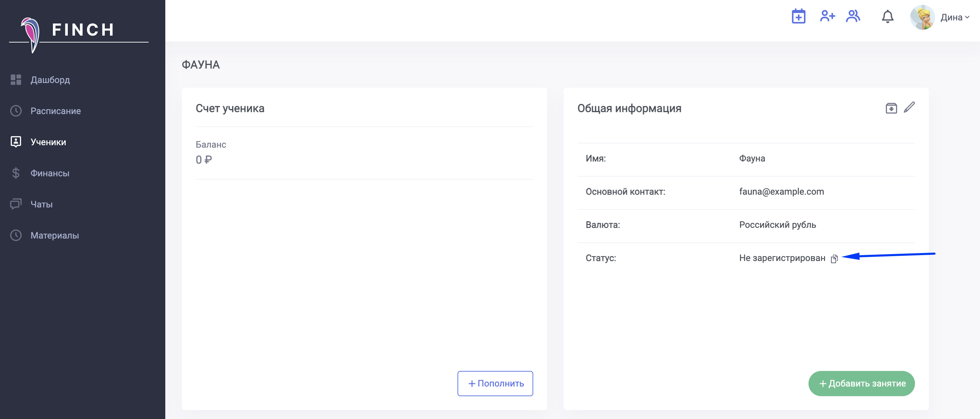Click the Дашборд grid icon in sidebar
Viewport: 980px width, 419px height.
(x=16, y=80)
